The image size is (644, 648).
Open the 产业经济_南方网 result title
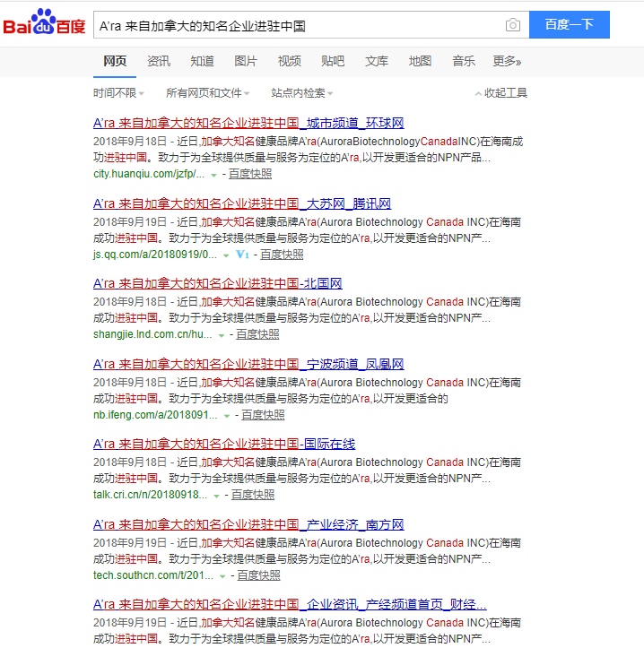click(248, 524)
